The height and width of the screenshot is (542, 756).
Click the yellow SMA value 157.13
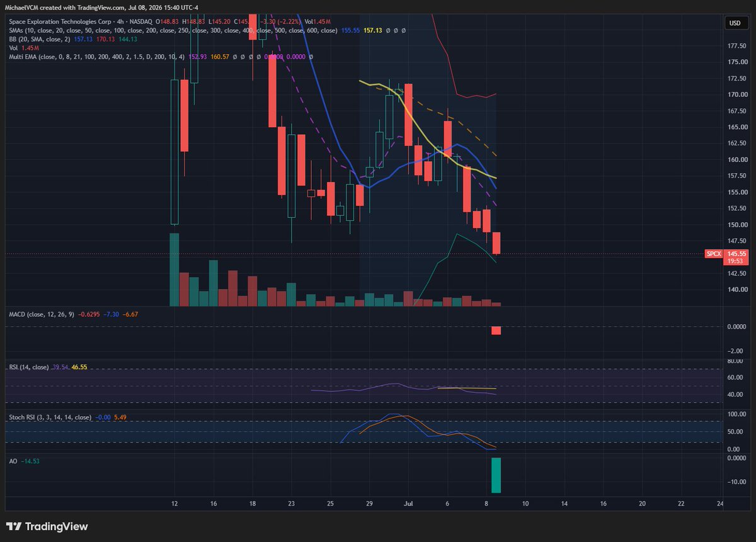point(373,30)
